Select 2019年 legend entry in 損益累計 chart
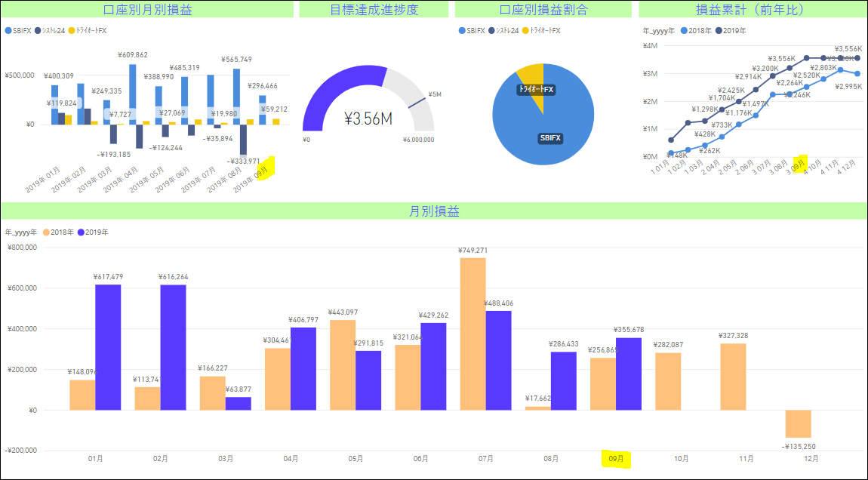This screenshot has height=480, width=868. (x=731, y=30)
